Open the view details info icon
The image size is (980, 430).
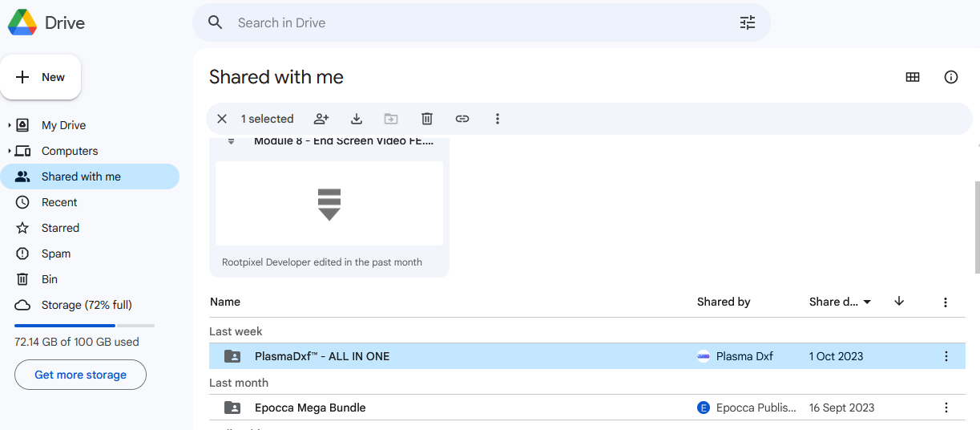[951, 77]
